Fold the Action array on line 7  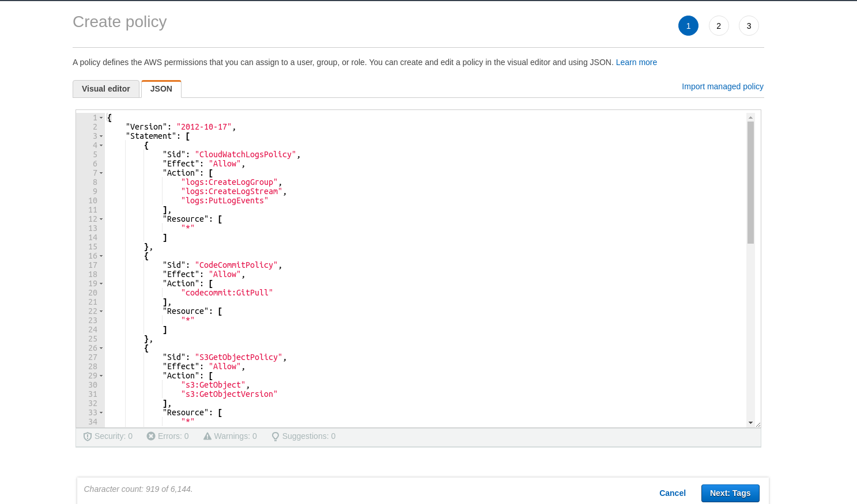coord(101,173)
